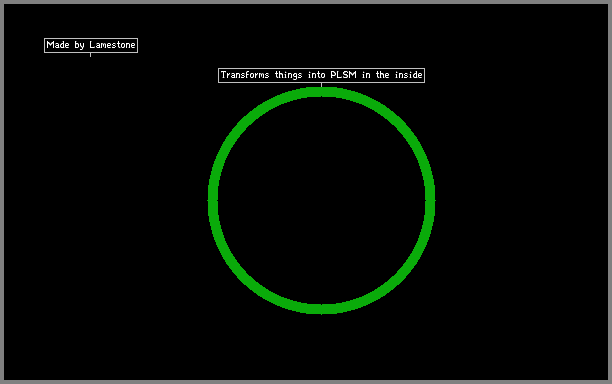Screen dimensions: 612x384
Task: Click the word "things" in the sign
Action: point(288,75)
